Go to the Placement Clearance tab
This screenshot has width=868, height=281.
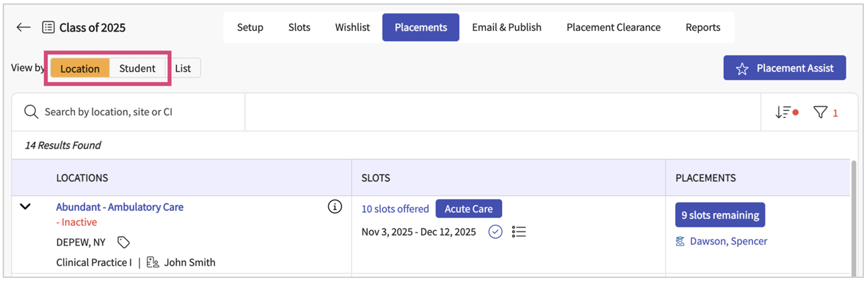click(613, 27)
